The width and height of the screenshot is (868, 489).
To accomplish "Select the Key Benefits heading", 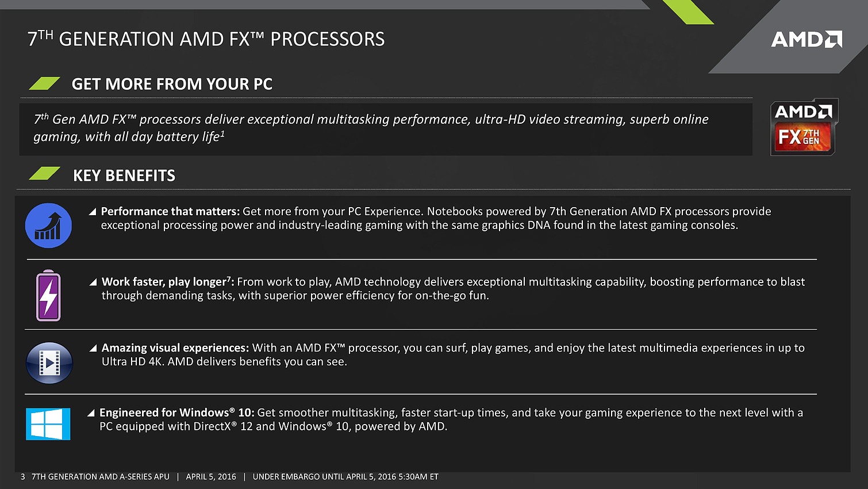I will 124,175.
